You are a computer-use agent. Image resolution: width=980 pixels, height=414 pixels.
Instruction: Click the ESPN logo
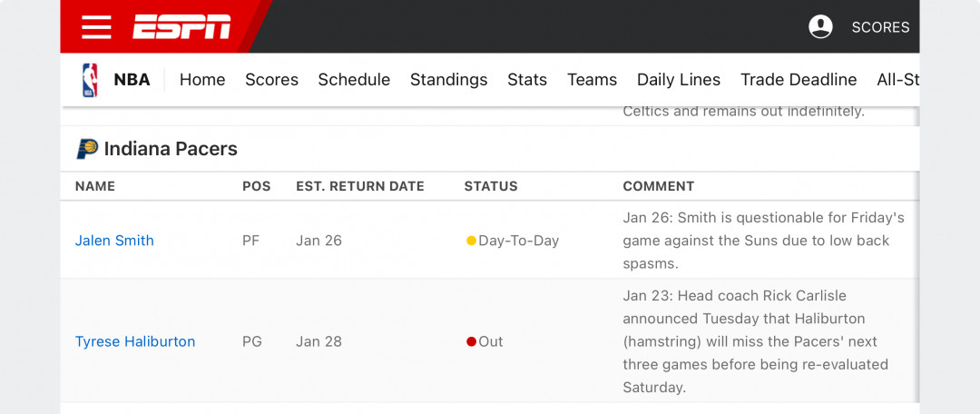pyautogui.click(x=181, y=27)
